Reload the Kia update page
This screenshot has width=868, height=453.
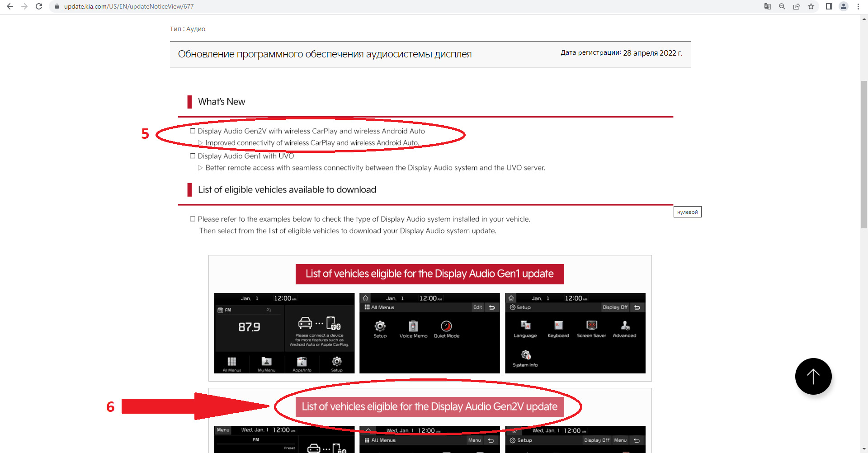click(39, 6)
